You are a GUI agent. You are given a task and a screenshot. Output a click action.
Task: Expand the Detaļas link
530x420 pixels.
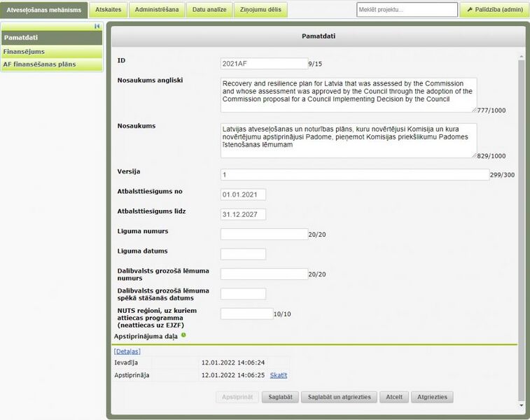127,351
